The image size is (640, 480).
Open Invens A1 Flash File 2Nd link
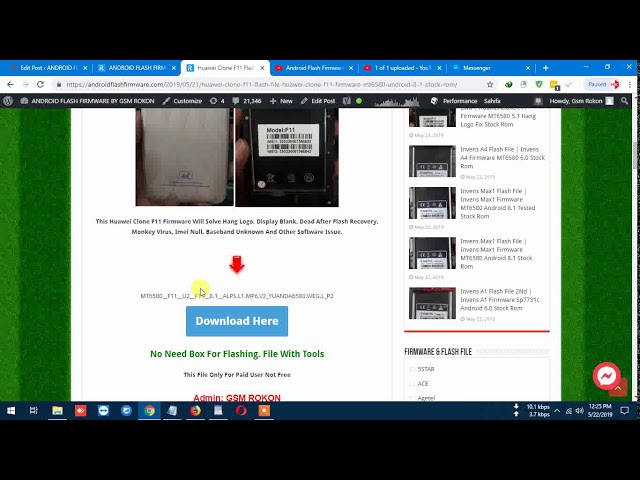pos(500,300)
